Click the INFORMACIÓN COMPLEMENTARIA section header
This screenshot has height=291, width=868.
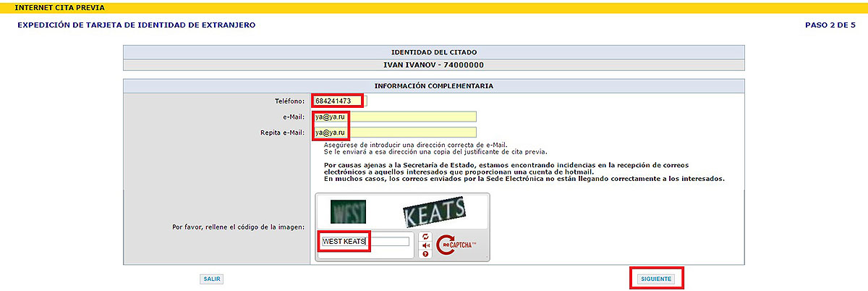click(433, 85)
